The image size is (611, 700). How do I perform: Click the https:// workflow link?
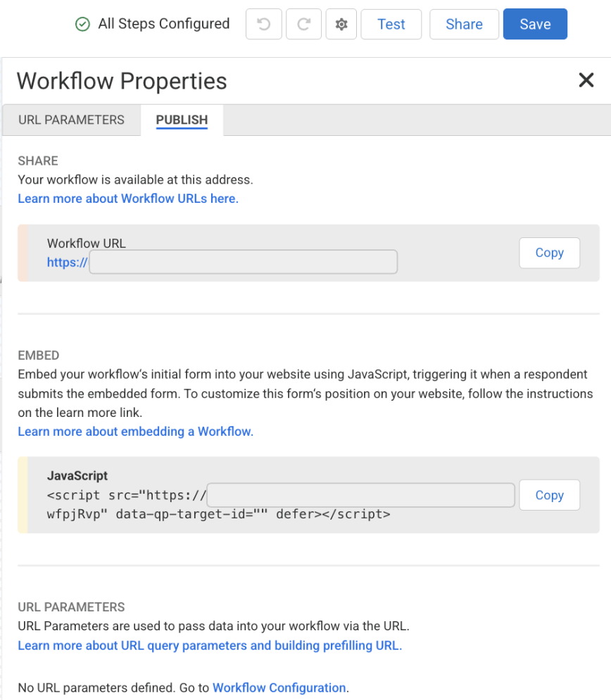pos(68,262)
